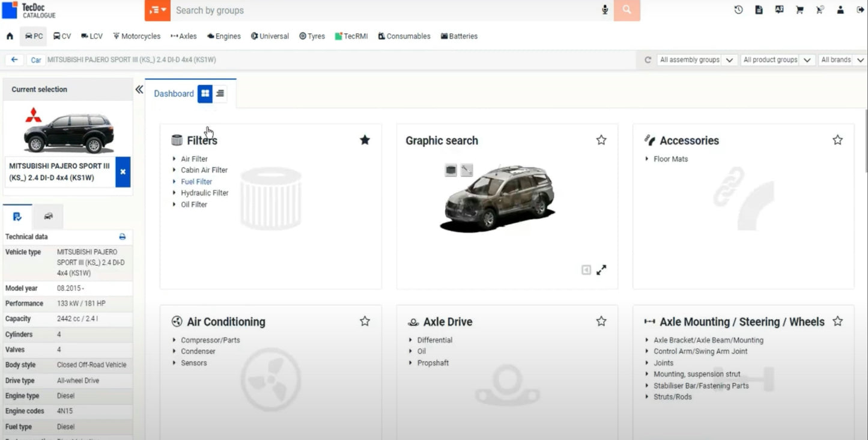
Task: Open the shopping cart
Action: pos(800,10)
